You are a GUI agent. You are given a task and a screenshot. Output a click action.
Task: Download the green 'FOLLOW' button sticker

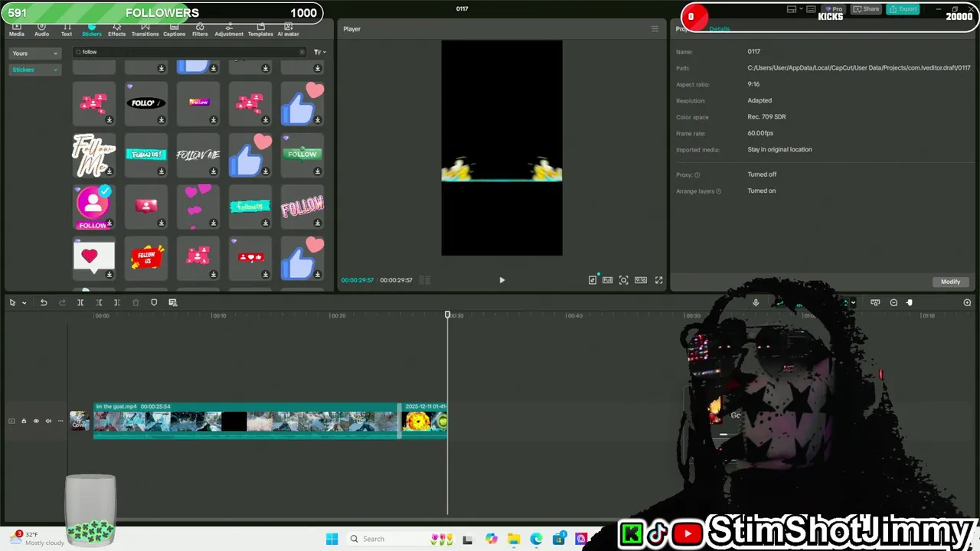tap(318, 171)
